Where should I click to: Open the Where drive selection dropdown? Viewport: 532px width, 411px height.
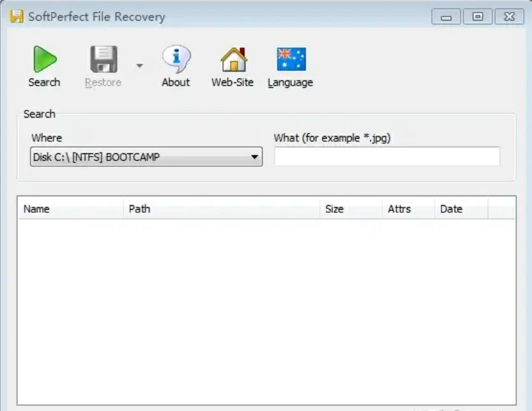[x=255, y=157]
